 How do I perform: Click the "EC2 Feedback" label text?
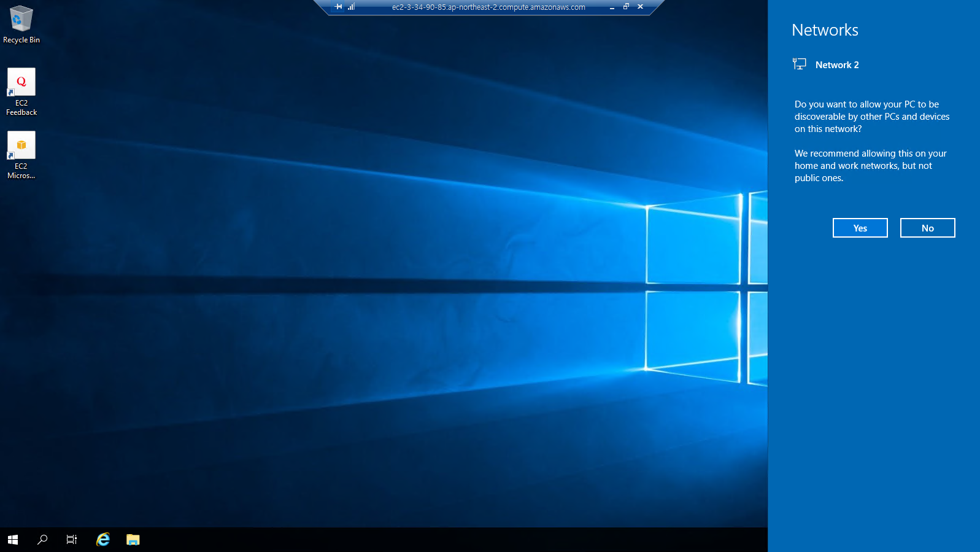click(x=21, y=107)
